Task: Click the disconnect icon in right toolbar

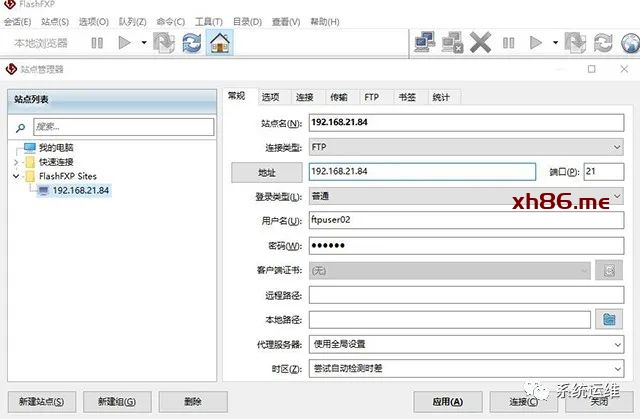Action: click(x=452, y=43)
